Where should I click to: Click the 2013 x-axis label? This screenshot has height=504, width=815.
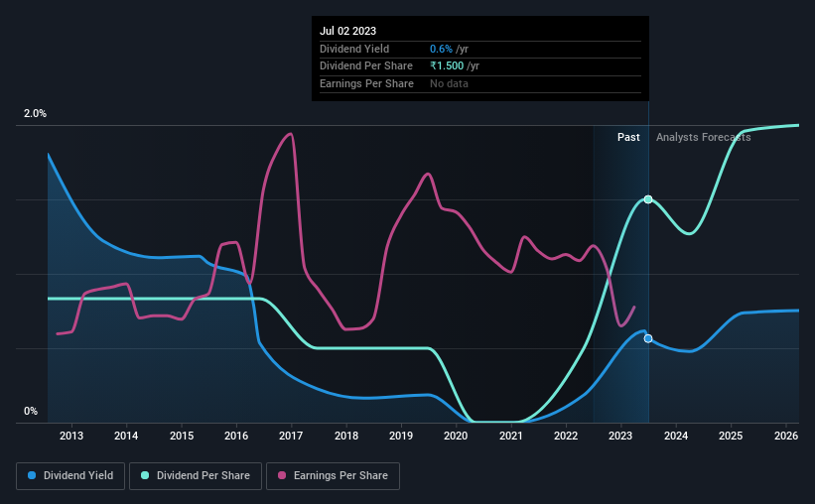coord(71,436)
